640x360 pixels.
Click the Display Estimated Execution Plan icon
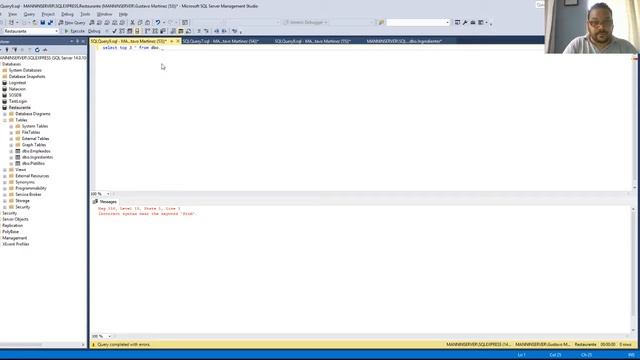click(122, 31)
